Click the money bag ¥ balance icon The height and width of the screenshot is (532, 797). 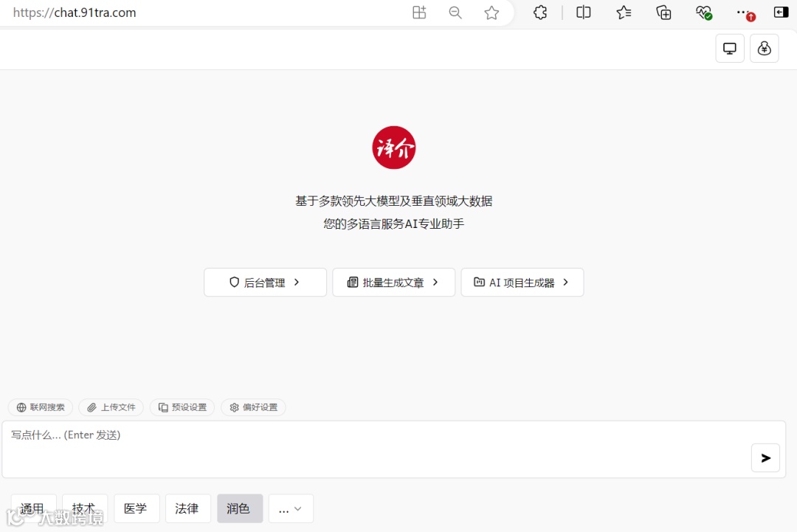764,48
